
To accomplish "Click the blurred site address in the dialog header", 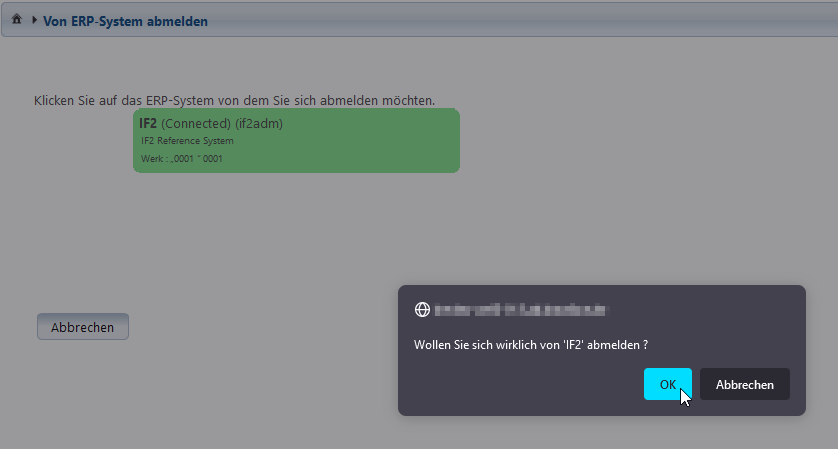I will [521, 310].
